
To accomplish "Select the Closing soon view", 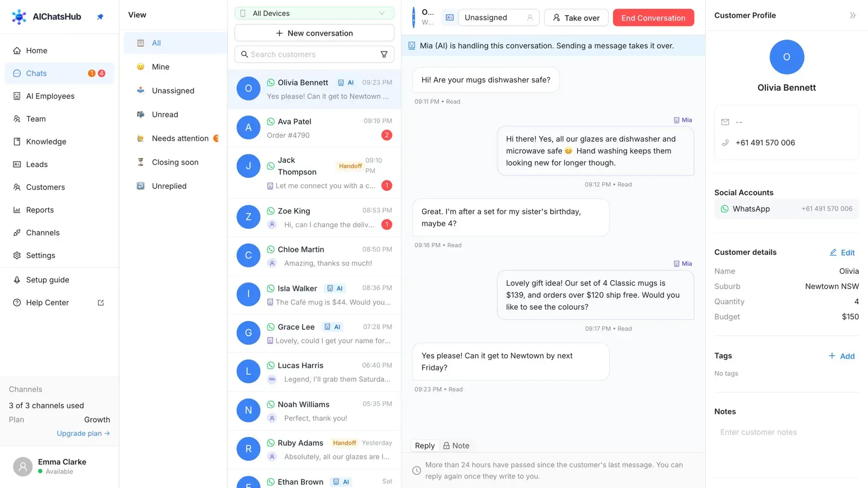I will click(175, 162).
